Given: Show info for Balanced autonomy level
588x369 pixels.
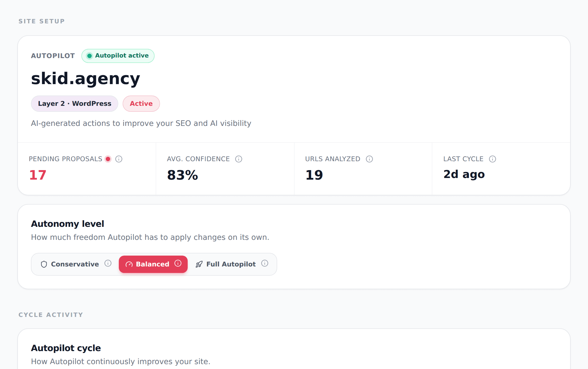Looking at the screenshot, I should click(178, 263).
